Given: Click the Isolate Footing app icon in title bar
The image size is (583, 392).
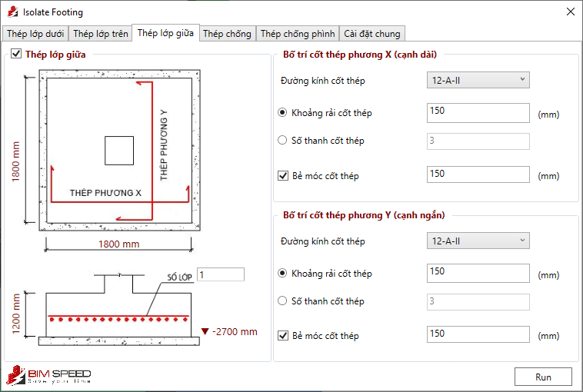Looking at the screenshot, I should coord(11,12).
